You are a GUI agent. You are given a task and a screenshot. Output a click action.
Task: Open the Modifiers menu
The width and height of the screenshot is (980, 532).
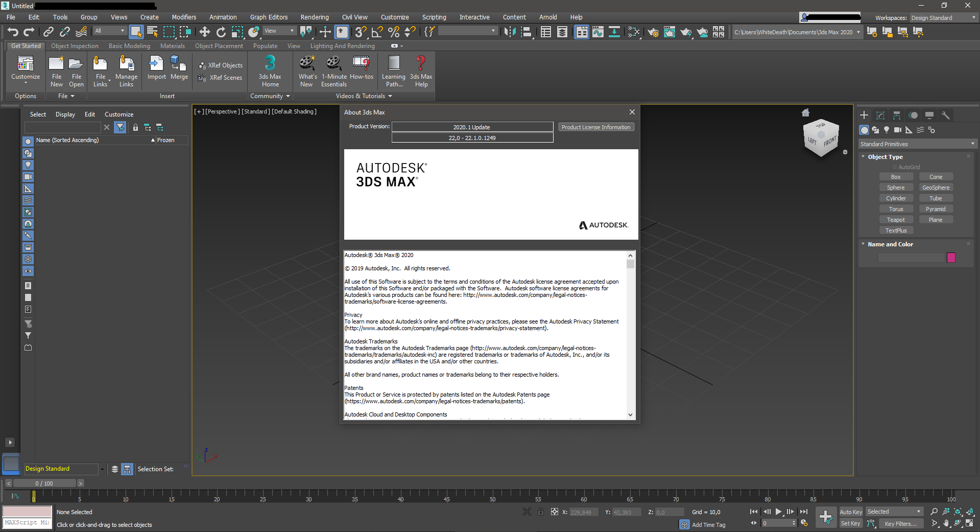pos(184,17)
